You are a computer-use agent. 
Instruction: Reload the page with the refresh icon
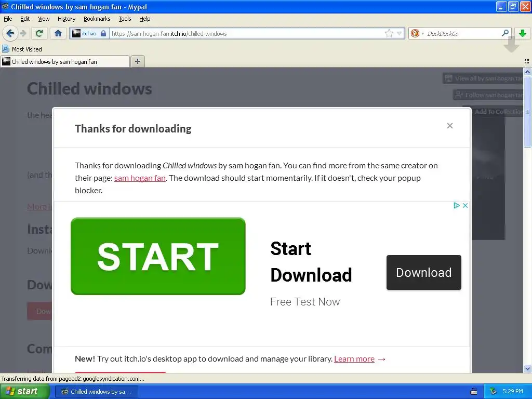point(39,33)
